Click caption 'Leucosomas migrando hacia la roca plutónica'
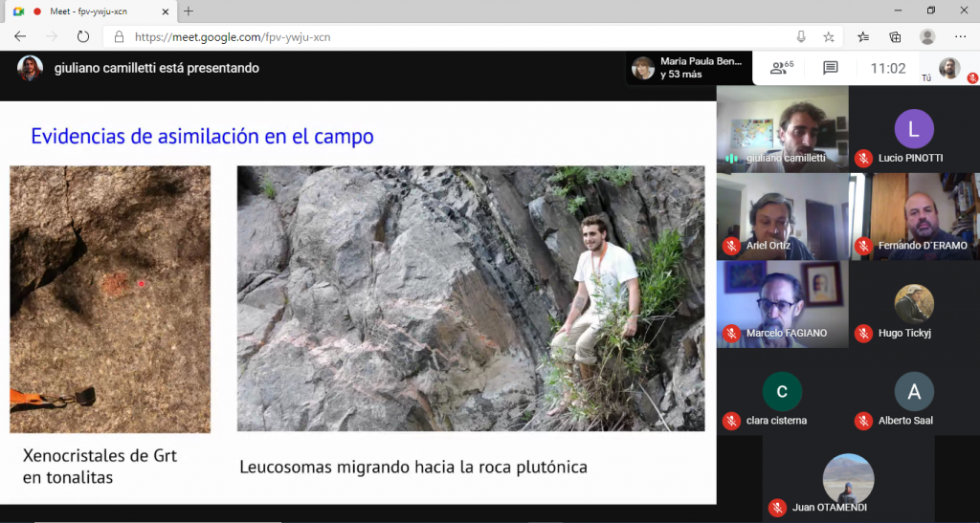 [x=413, y=467]
